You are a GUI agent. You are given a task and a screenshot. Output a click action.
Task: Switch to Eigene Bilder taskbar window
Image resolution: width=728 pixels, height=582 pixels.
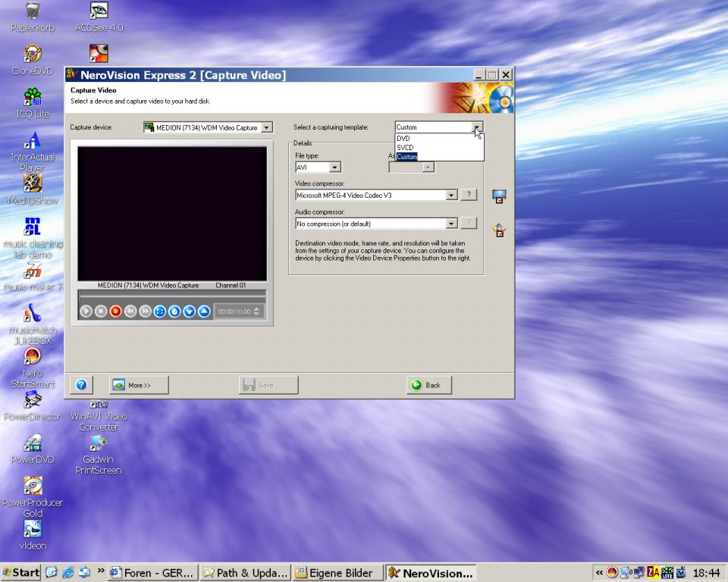click(x=338, y=573)
